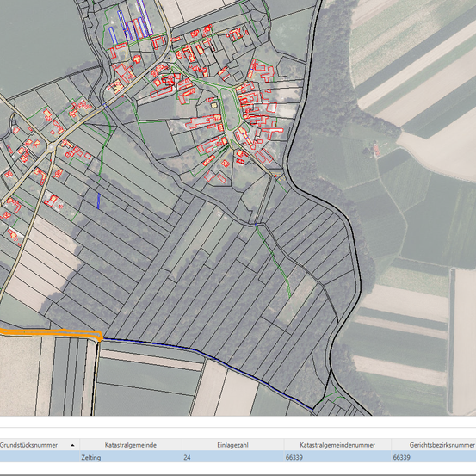
Task: Click the Einlagezahl column header
Action: click(x=233, y=445)
